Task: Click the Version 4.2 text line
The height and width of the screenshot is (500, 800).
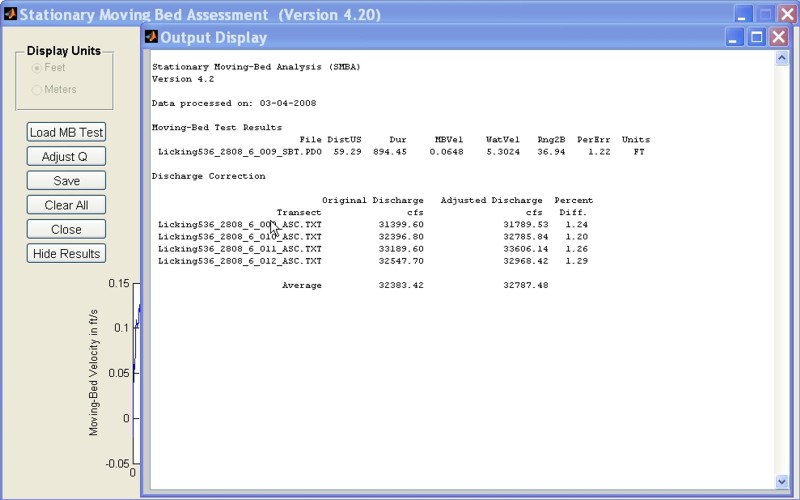Action: pos(183,79)
